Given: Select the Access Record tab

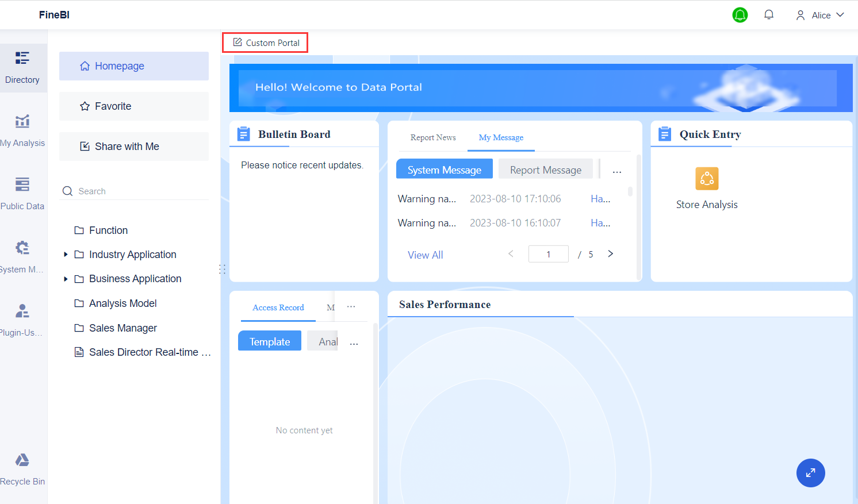Looking at the screenshot, I should pos(278,307).
